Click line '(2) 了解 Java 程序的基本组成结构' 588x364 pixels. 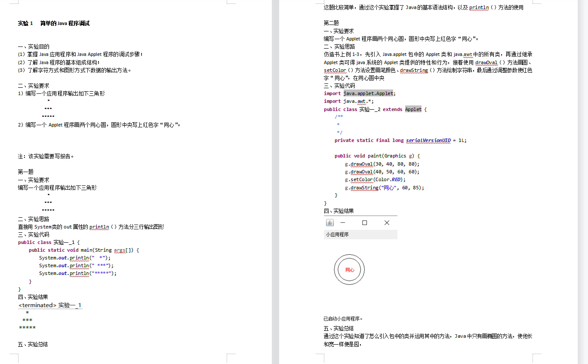click(59, 62)
